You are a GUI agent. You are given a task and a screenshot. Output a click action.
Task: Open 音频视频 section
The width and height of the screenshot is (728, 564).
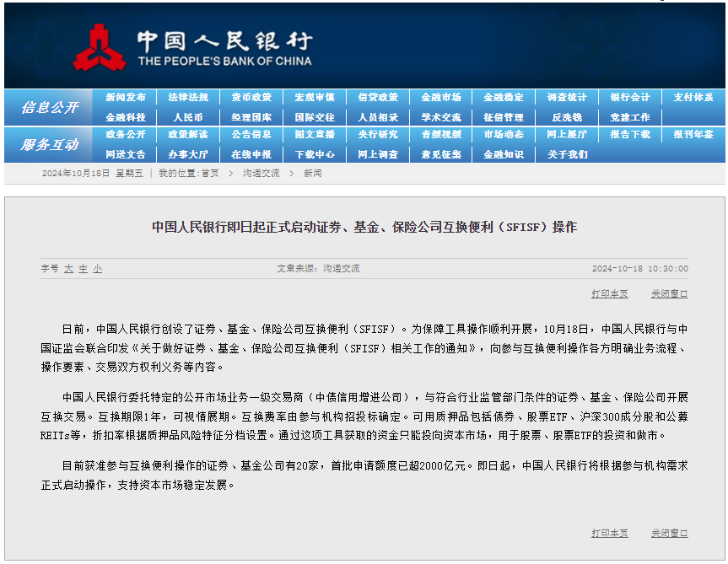point(440,135)
